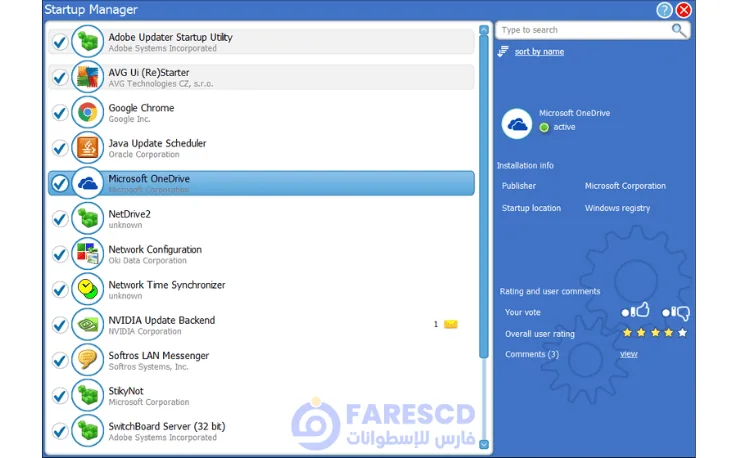Click the green active status indicator
The image size is (738, 458).
coord(544,128)
